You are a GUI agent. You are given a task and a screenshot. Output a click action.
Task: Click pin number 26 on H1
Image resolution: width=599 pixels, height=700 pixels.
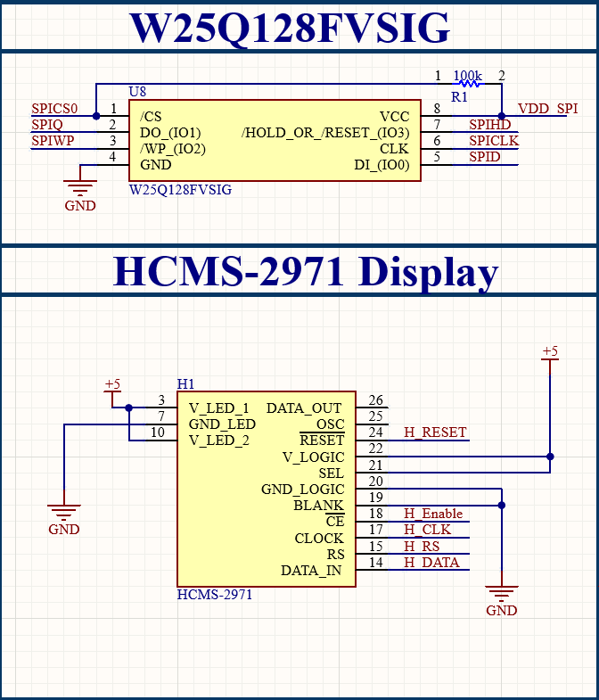point(376,400)
